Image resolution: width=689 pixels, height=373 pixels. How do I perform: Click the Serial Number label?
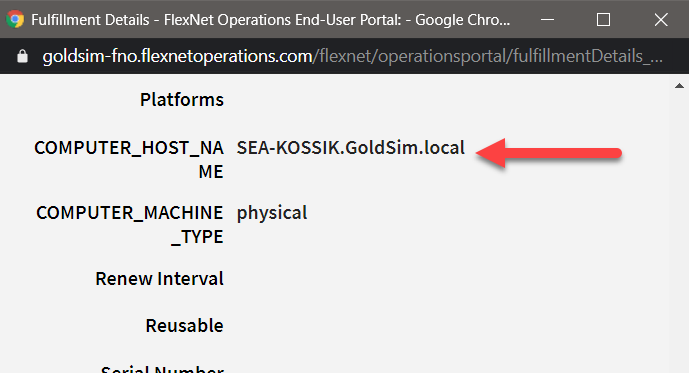(163, 369)
